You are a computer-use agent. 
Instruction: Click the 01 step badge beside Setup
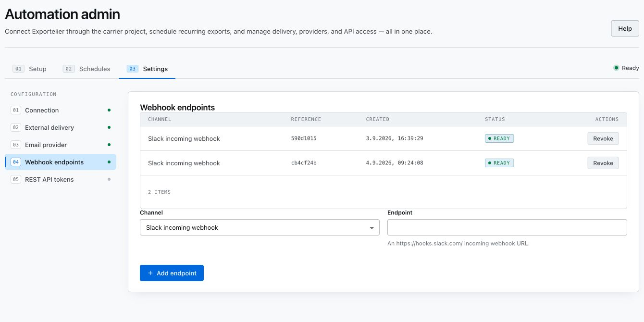[x=18, y=69]
